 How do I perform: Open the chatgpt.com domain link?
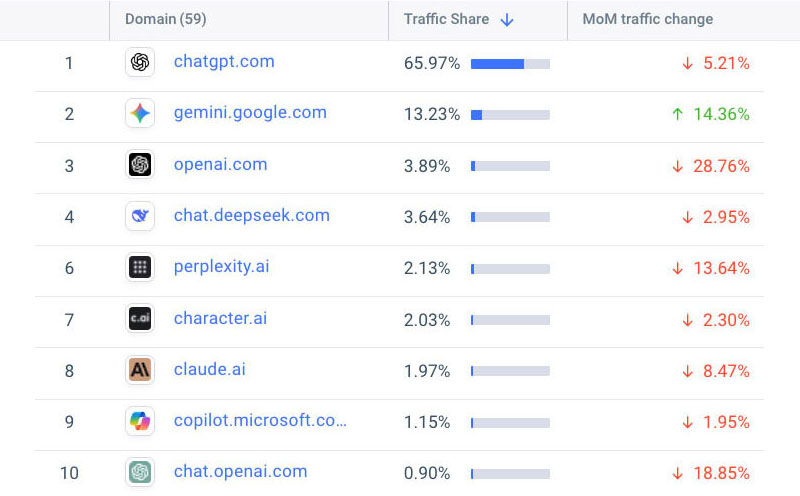(x=224, y=62)
